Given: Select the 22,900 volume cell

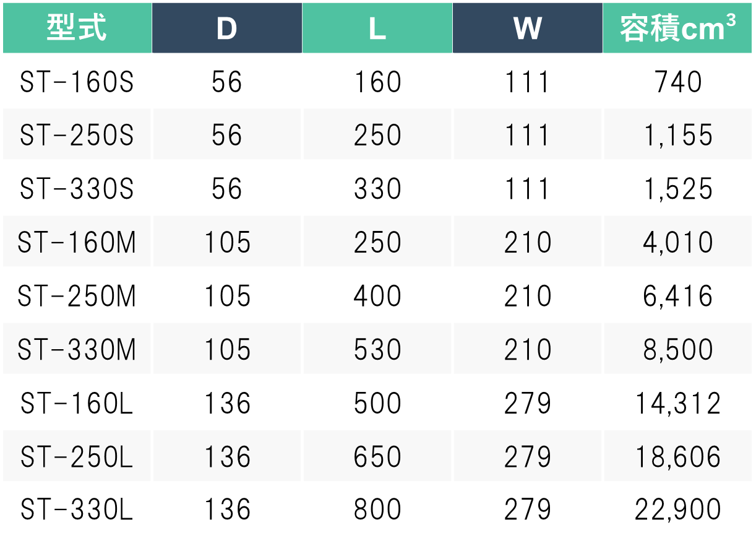Looking at the screenshot, I should point(678,510).
